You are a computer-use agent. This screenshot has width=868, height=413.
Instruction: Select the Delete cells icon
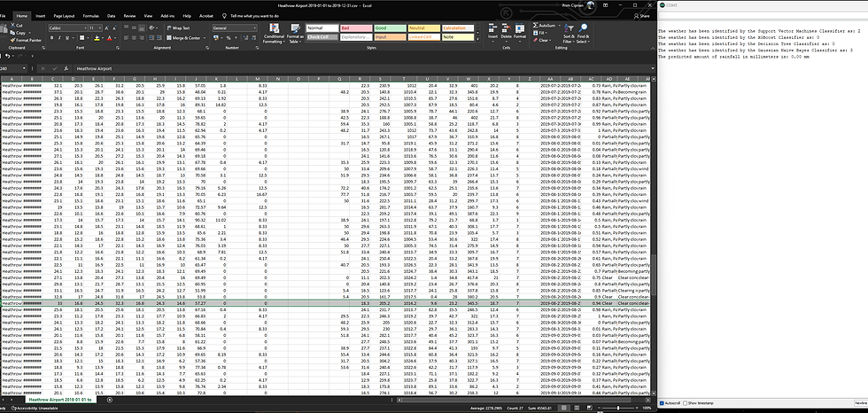point(506,32)
